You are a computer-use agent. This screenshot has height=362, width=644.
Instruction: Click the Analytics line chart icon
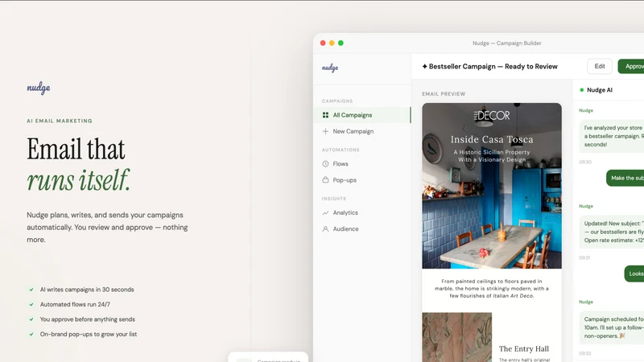point(325,212)
